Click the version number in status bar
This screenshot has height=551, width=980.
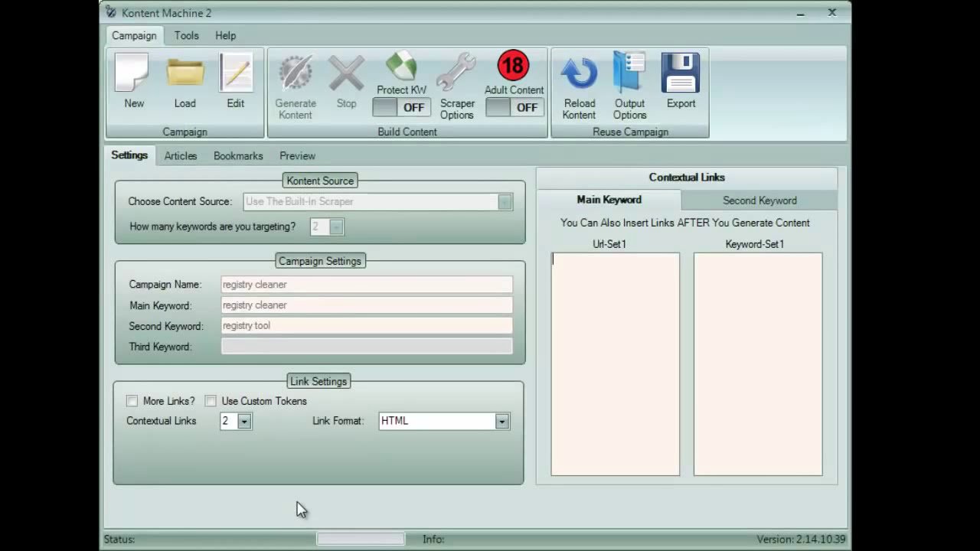[x=802, y=540]
